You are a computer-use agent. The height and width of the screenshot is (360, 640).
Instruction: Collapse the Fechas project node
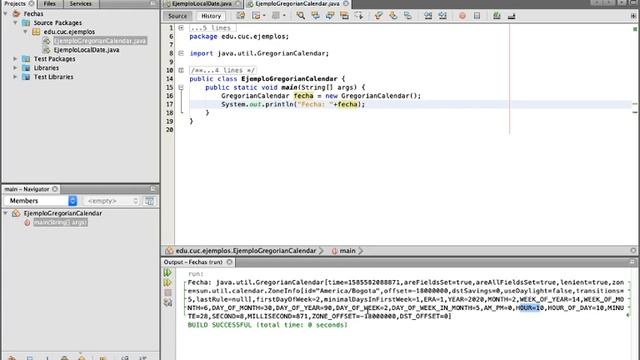pos(6,14)
